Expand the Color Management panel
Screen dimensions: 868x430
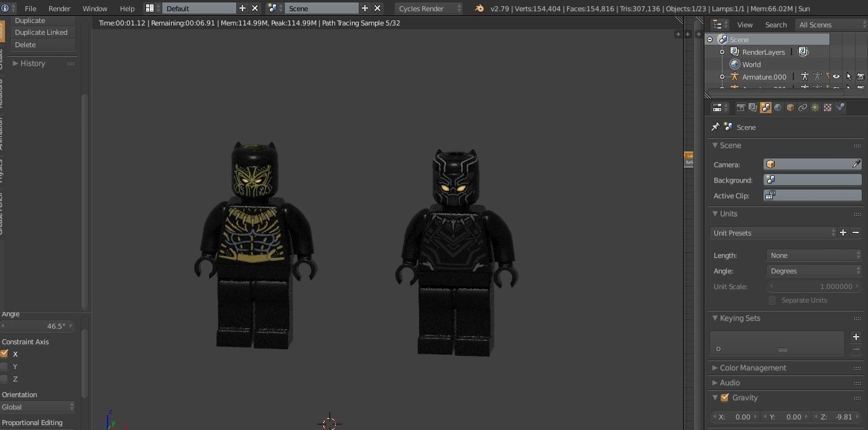pyautogui.click(x=715, y=367)
